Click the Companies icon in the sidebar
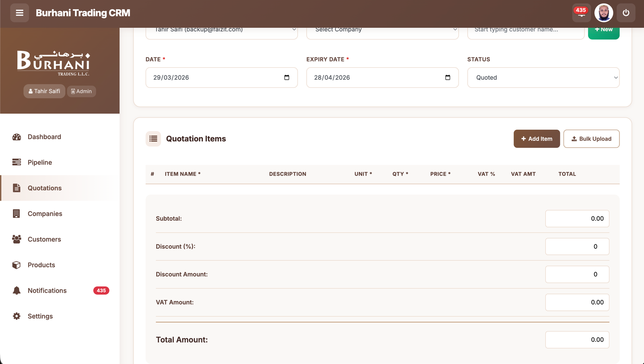 16,213
